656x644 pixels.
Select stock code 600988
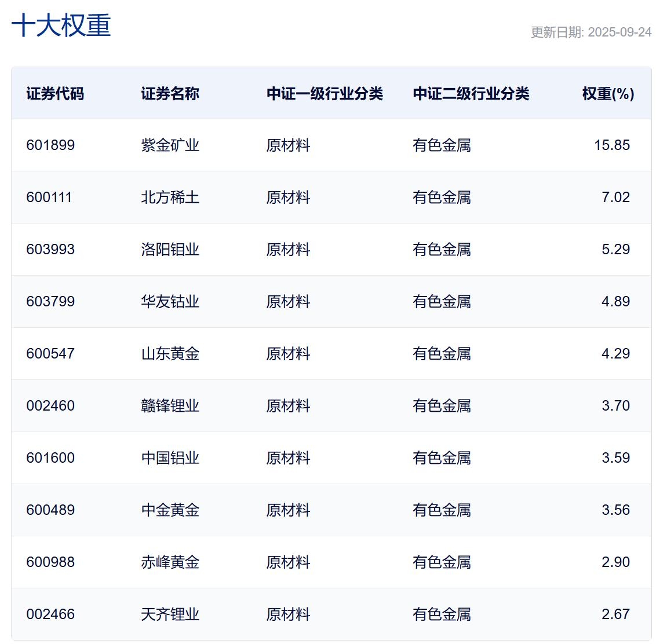point(50,562)
